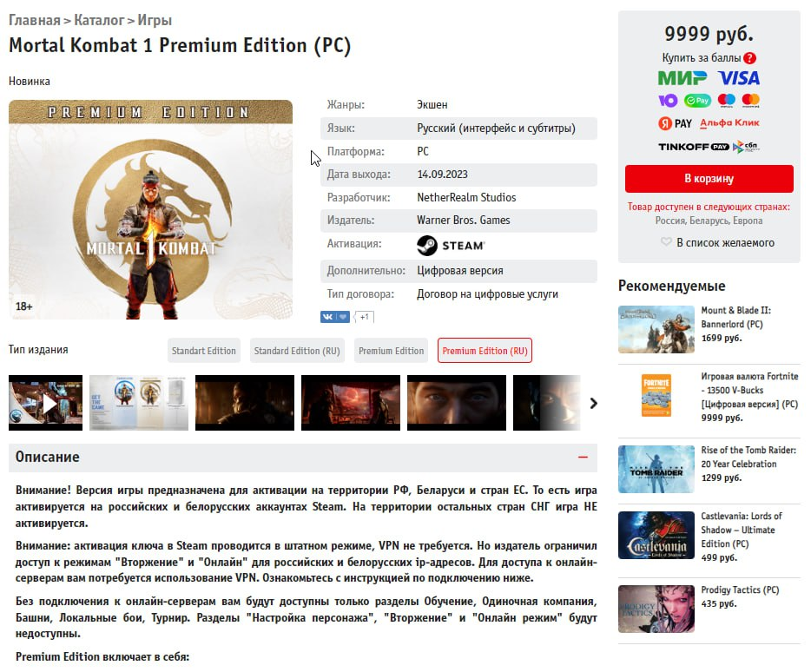
Task: Select Standart Edition option
Action: coord(204,351)
